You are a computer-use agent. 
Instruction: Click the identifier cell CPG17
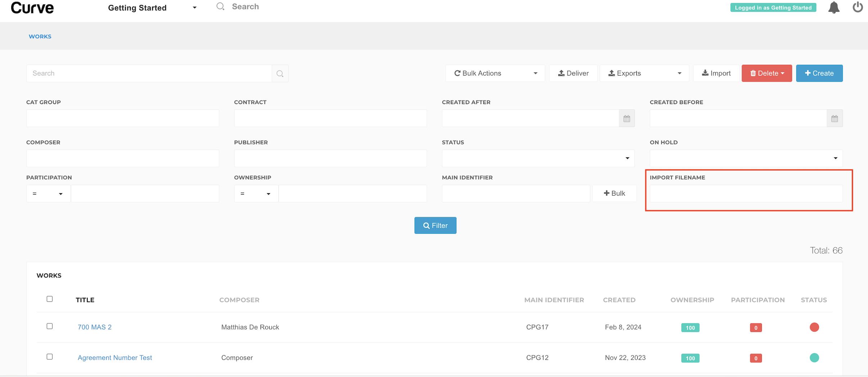coord(537,327)
